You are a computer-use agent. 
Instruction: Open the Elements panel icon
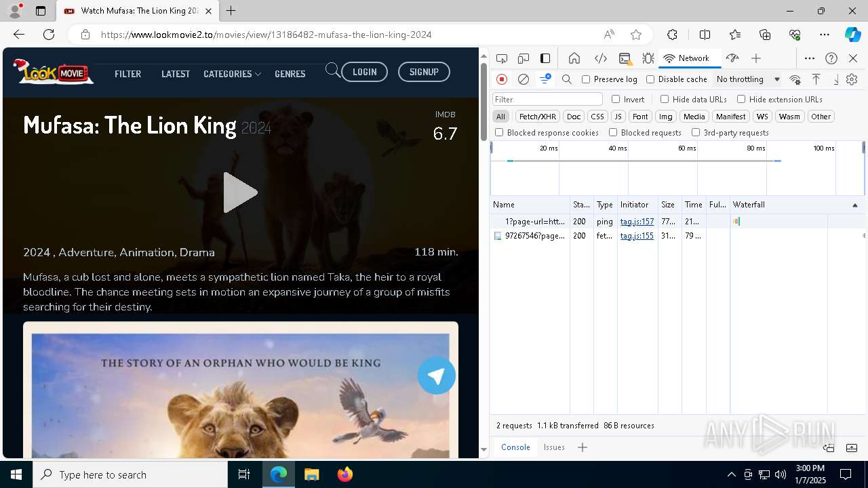pyautogui.click(x=600, y=58)
